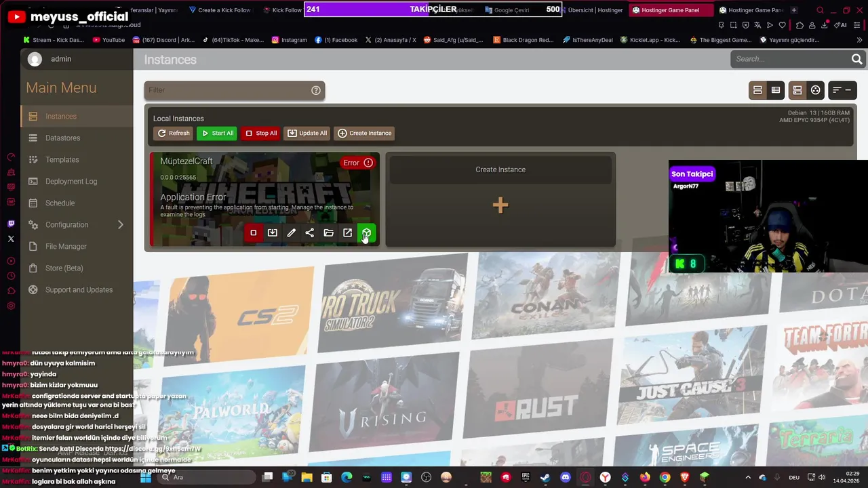Open the Deployment Log page
Image resolution: width=868 pixels, height=488 pixels.
click(77, 182)
